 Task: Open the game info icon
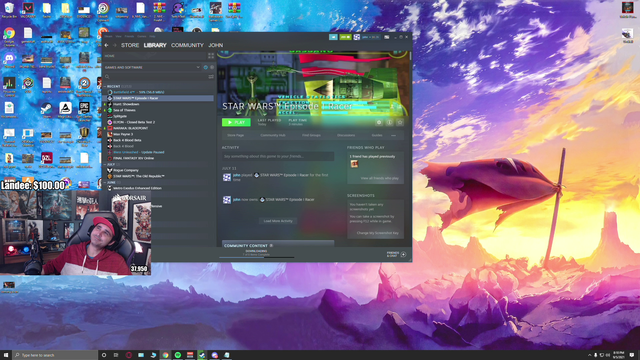(x=389, y=122)
